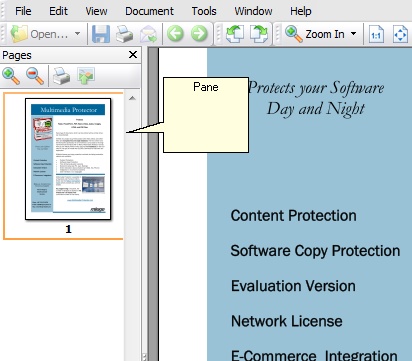Click the export image icon in Pages panel
This screenshot has width=412, height=361.
(86, 76)
